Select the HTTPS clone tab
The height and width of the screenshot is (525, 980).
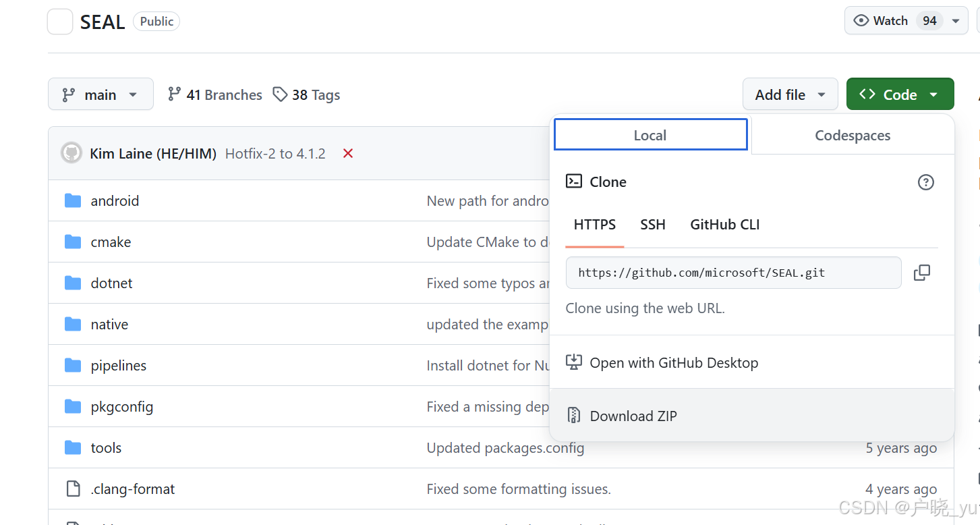(x=595, y=225)
